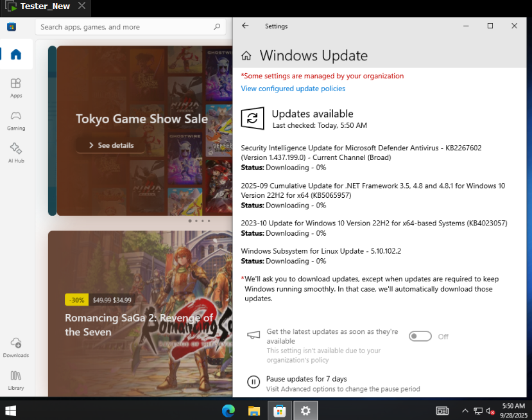
Task: Focus the Store search box
Action: pos(130,27)
